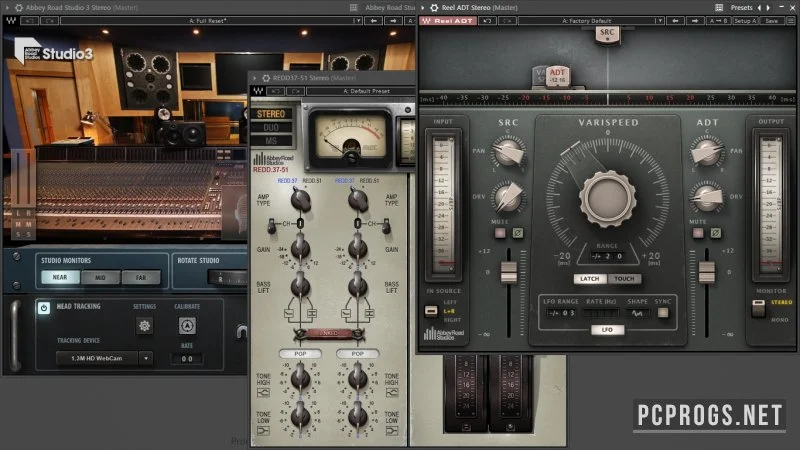Image resolution: width=800 pixels, height=450 pixels.
Task: Copy A to B in Reel ADT toolbar
Action: pyautogui.click(x=718, y=21)
